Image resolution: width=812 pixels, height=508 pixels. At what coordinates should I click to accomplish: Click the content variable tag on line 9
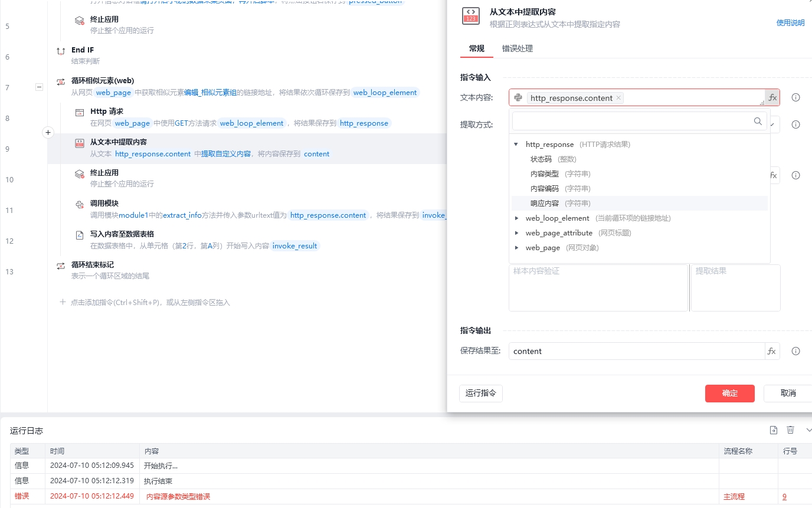317,154
